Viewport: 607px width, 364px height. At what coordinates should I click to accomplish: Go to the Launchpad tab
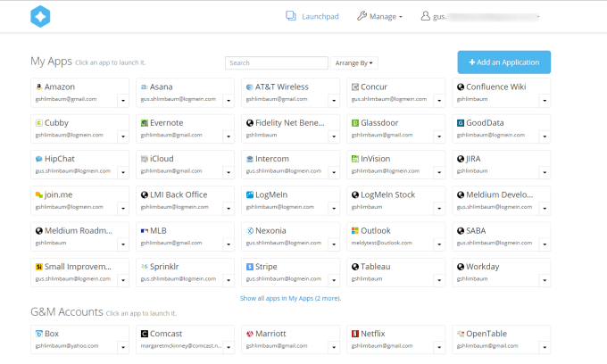coord(314,16)
